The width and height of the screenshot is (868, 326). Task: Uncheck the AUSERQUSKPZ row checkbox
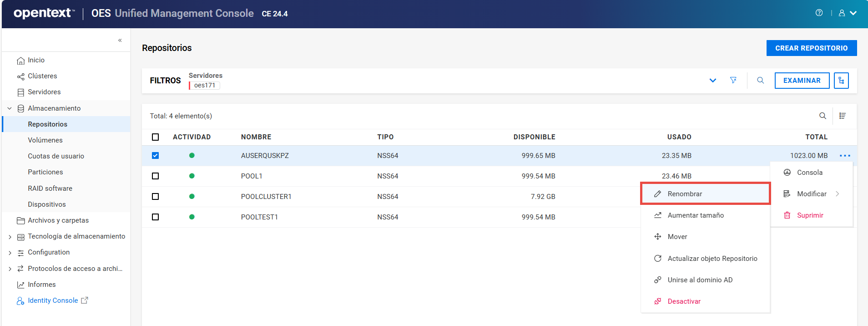click(x=156, y=156)
